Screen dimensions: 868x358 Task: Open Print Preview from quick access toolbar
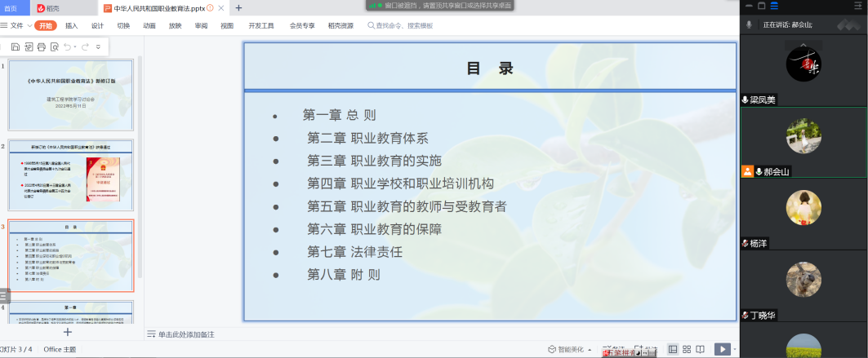[x=54, y=46]
